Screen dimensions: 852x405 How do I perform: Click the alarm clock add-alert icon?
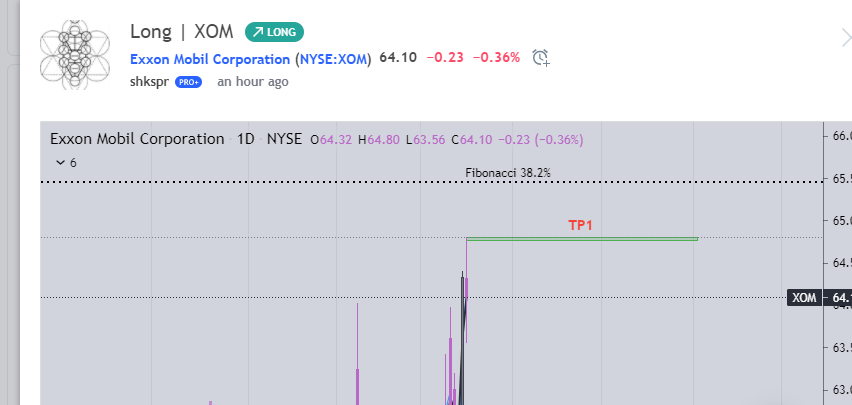pyautogui.click(x=540, y=57)
